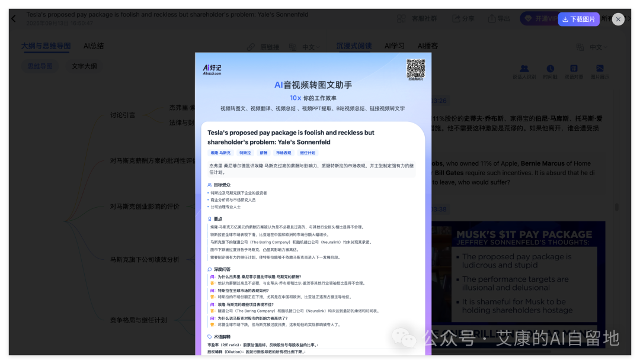Click the 时间戳 timestamp icon
640x364 pixels.
coord(550,68)
